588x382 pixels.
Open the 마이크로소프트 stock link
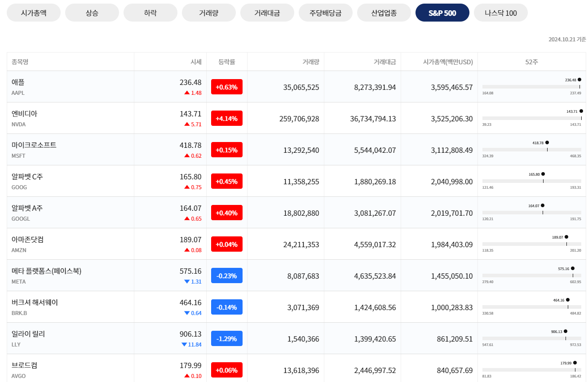(34, 145)
